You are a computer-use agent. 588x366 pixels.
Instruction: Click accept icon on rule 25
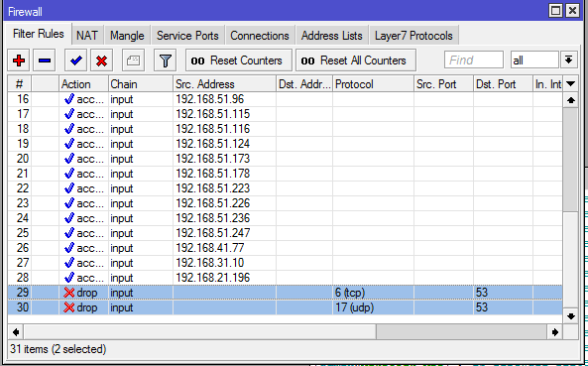coord(69,233)
